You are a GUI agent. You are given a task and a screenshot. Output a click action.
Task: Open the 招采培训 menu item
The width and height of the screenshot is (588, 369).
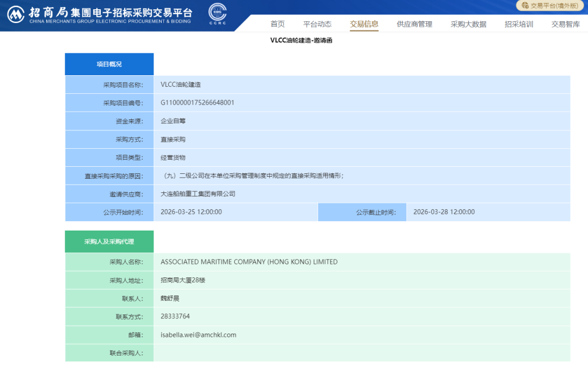tap(518, 24)
